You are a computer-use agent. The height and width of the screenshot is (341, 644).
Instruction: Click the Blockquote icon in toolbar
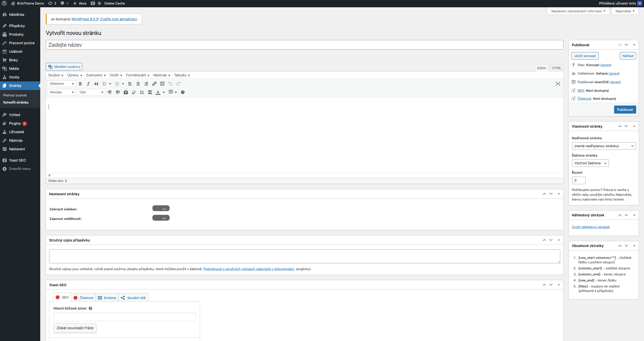click(96, 84)
